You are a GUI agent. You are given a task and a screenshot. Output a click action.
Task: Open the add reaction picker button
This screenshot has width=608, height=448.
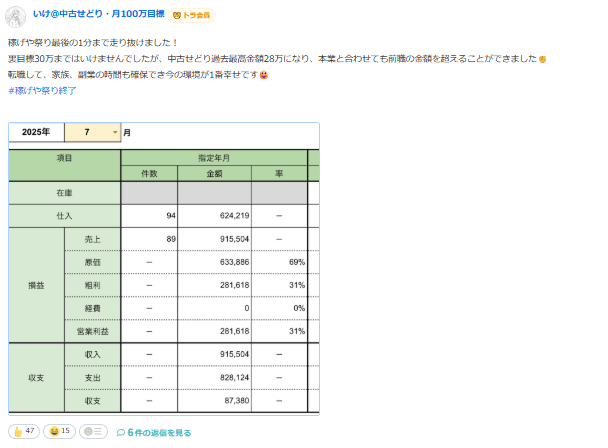93,432
